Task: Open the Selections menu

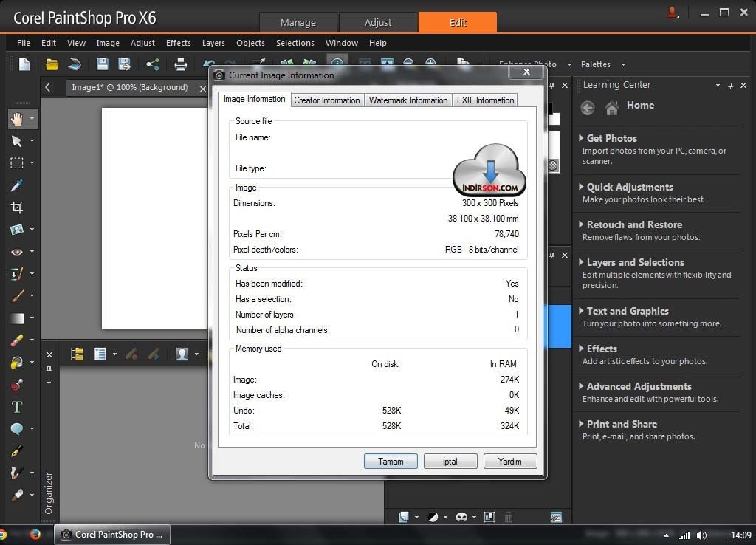Action: coord(295,43)
